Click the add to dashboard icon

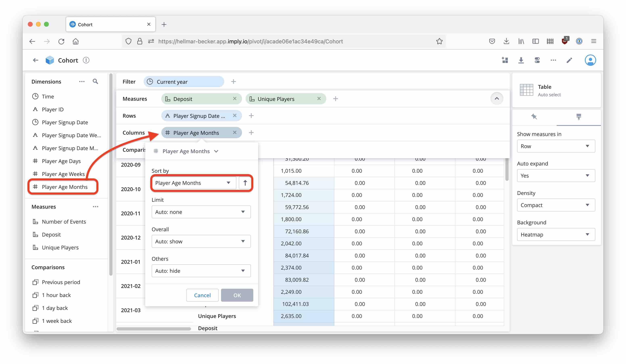[x=505, y=60]
